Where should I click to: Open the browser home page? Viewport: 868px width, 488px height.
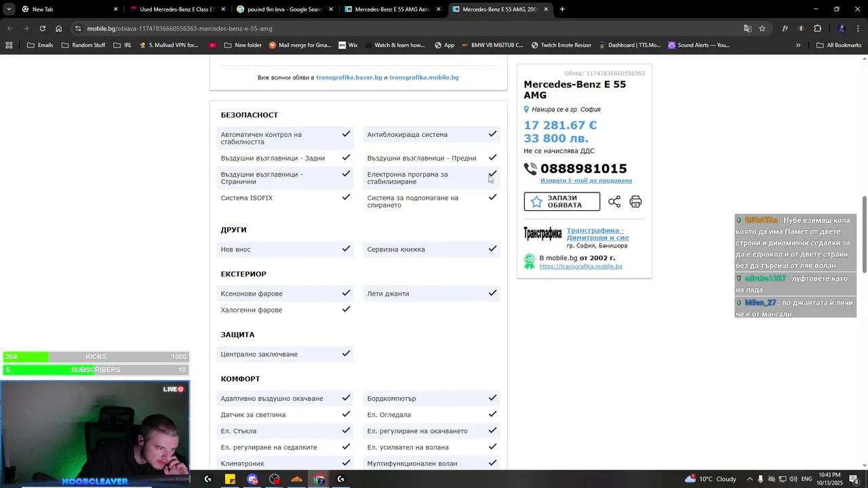pyautogui.click(x=58, y=28)
